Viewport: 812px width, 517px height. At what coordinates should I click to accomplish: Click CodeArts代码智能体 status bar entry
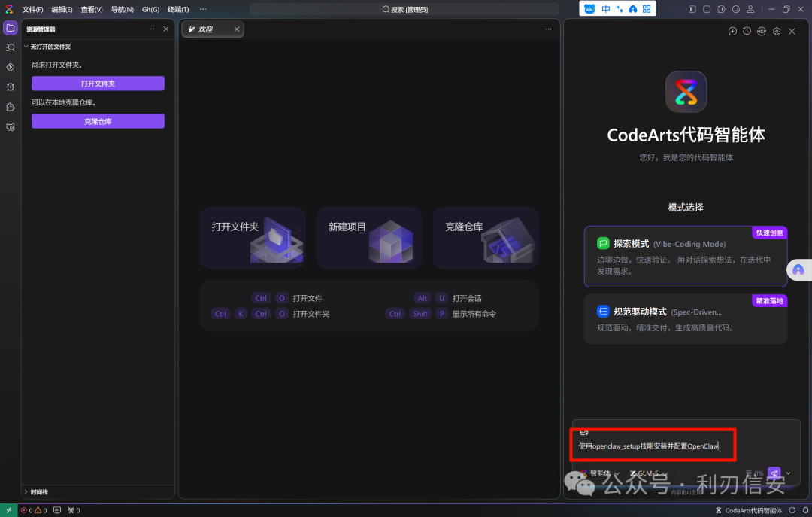pos(749,510)
